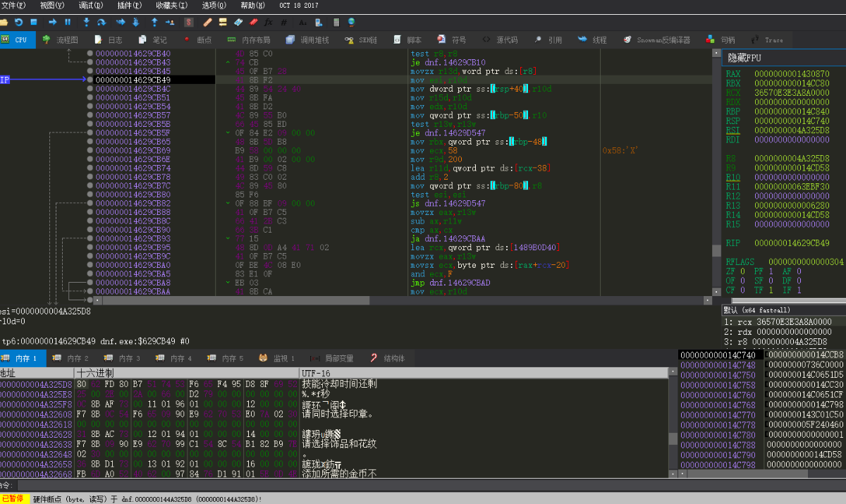Click the red Stop debugging square icon
This screenshot has height=504, width=846.
34,22
